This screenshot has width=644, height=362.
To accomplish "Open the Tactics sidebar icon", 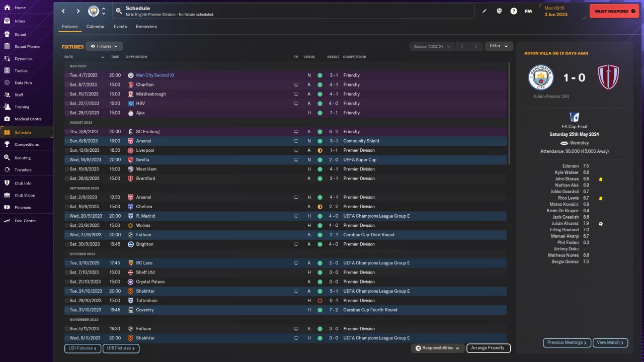I will [7, 70].
